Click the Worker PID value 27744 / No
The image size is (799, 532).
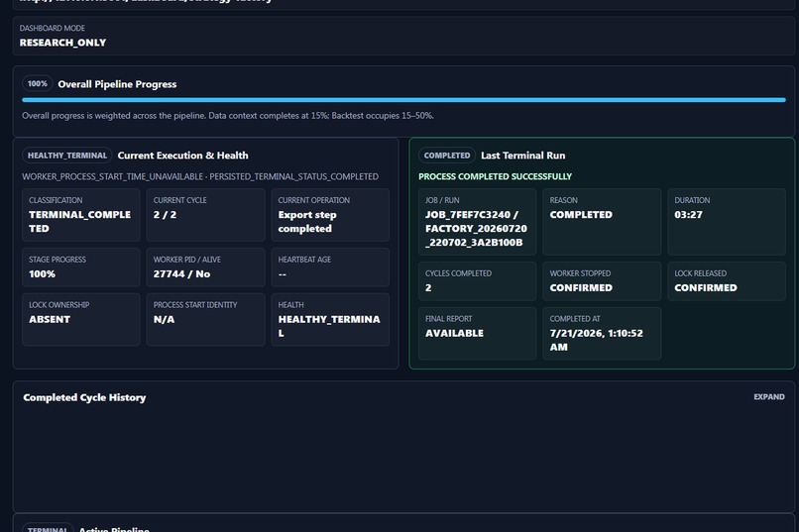(x=181, y=273)
